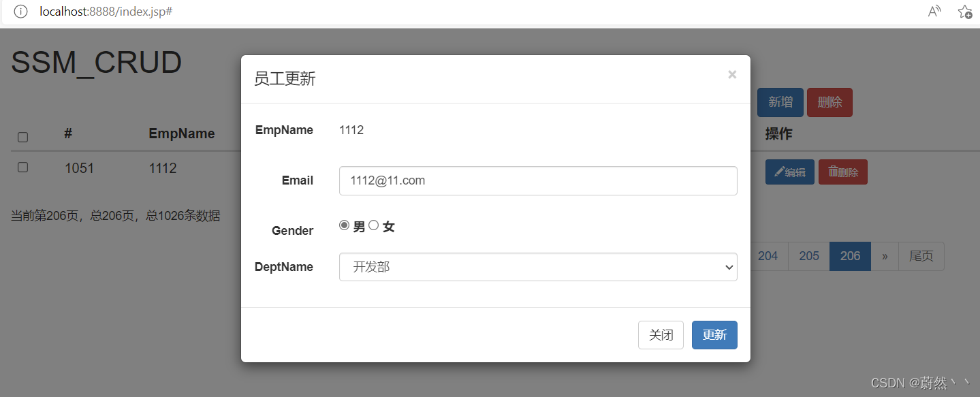Check the checkbox for employee 1051
The height and width of the screenshot is (397, 980).
[x=22, y=168]
